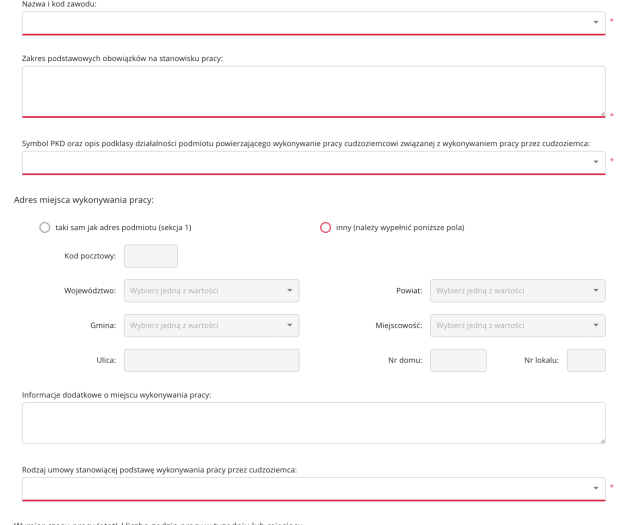The image size is (640, 525).
Task: Click resize handle of Informacje dodatkowe textarea
Action: pyautogui.click(x=601, y=439)
